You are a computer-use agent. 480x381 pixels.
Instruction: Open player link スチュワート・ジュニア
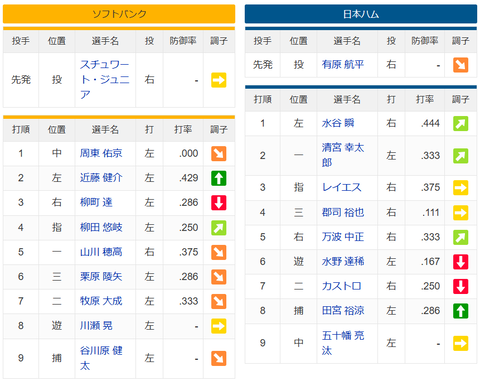(105, 80)
